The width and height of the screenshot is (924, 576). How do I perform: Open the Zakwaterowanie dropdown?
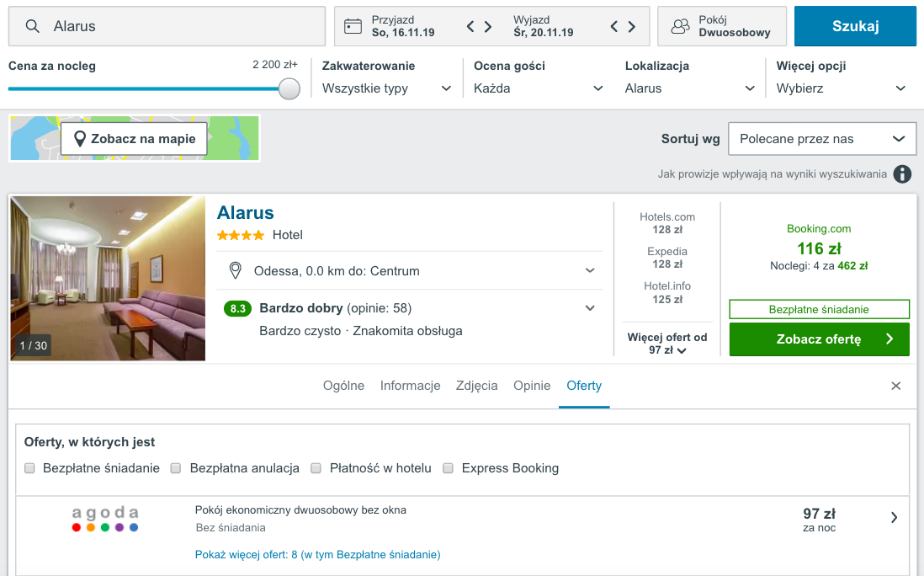point(386,88)
